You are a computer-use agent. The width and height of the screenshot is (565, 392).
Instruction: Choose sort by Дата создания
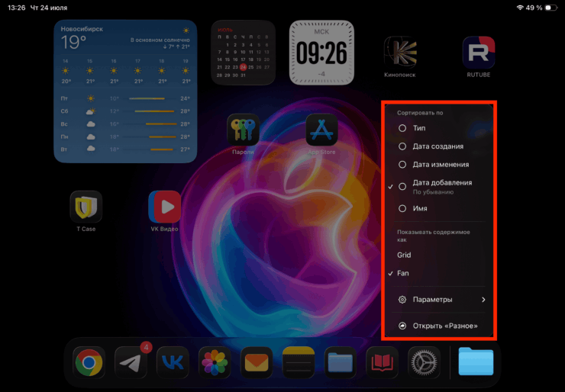437,146
